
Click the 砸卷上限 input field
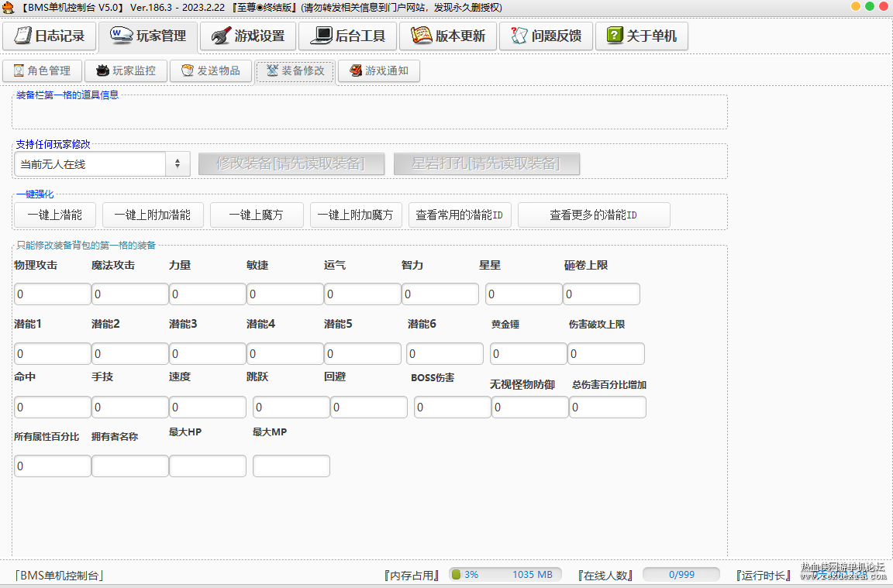[601, 294]
